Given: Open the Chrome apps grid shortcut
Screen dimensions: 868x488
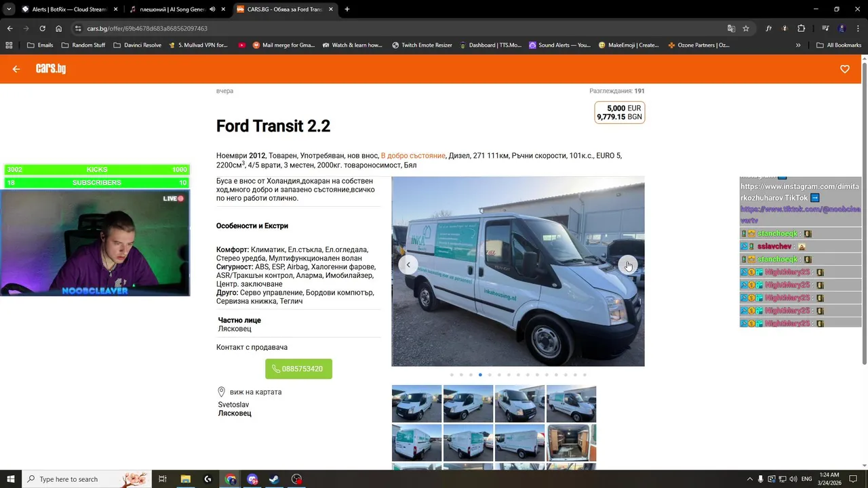Looking at the screenshot, I should [9, 45].
